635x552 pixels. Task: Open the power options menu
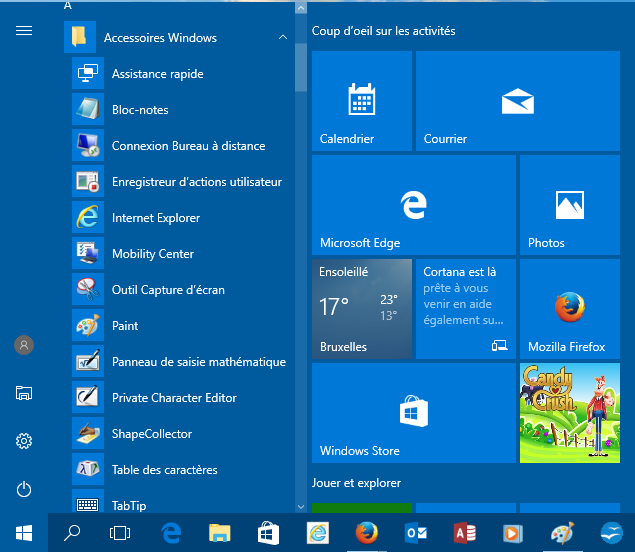click(24, 489)
